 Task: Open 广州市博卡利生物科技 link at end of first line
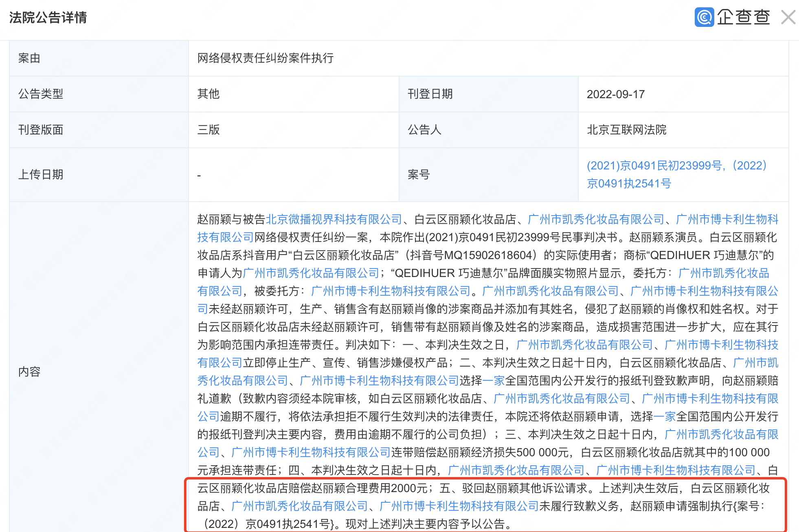click(727, 220)
